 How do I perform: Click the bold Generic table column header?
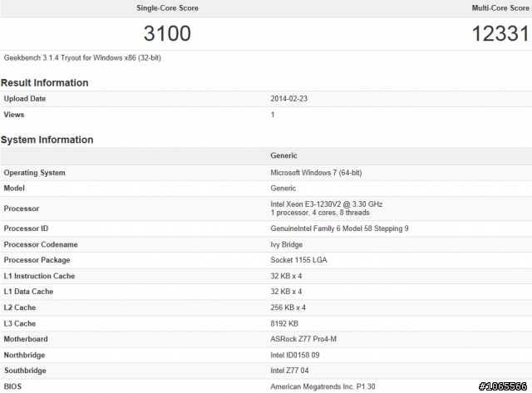click(283, 155)
